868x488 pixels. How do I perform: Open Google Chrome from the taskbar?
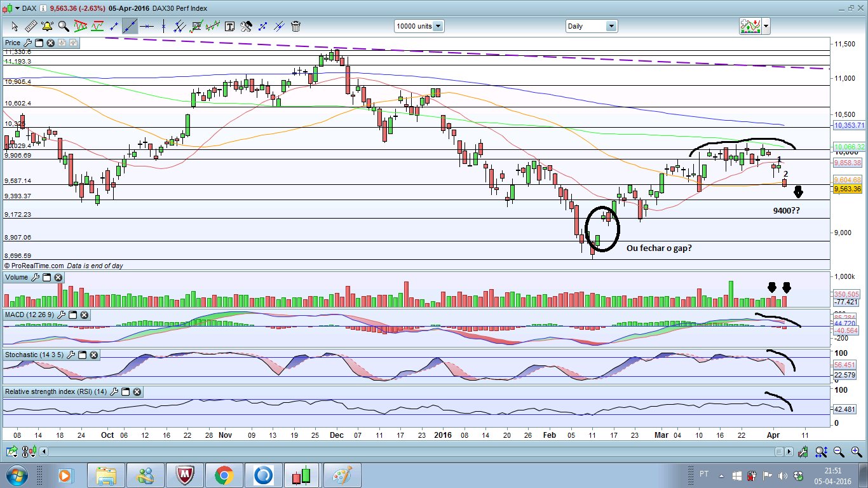[224, 475]
